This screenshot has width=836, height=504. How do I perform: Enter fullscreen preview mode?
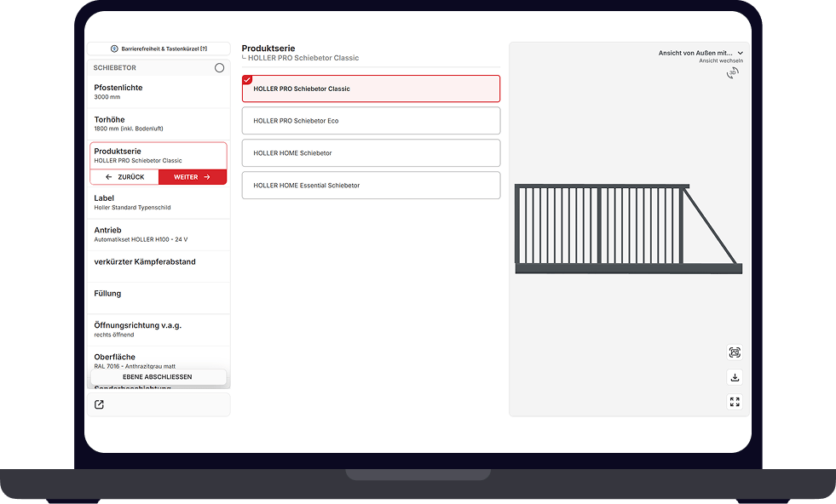[x=735, y=402]
